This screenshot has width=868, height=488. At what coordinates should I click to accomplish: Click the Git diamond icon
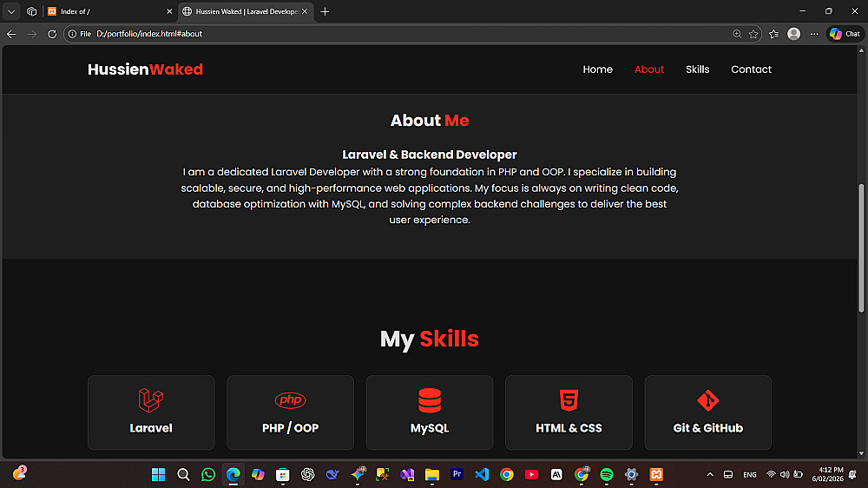pyautogui.click(x=708, y=400)
